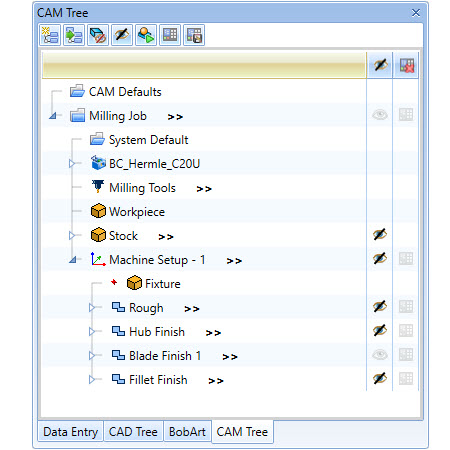Click the >> arrows beside Milling Tools
450x450 pixels.
[x=204, y=189]
